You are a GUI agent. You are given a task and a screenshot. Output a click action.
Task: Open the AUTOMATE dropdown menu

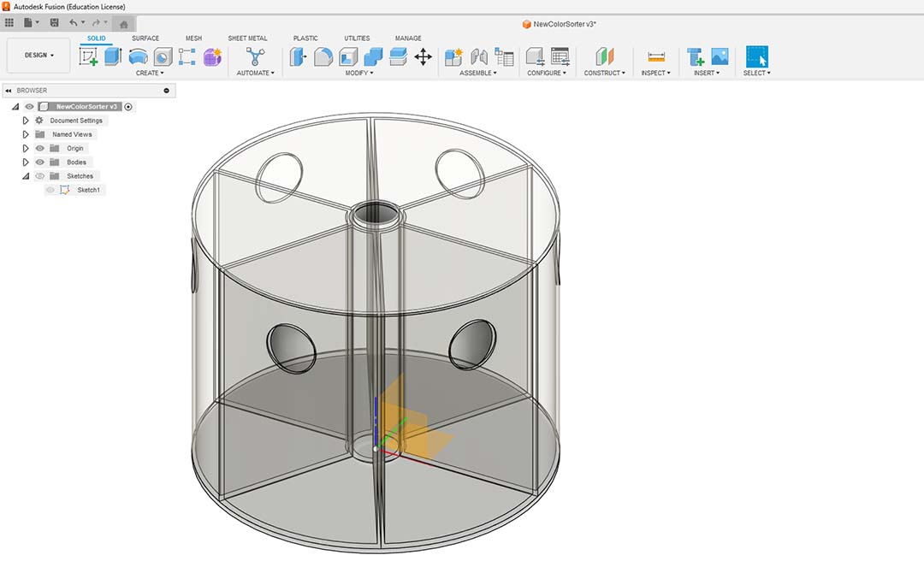point(255,73)
